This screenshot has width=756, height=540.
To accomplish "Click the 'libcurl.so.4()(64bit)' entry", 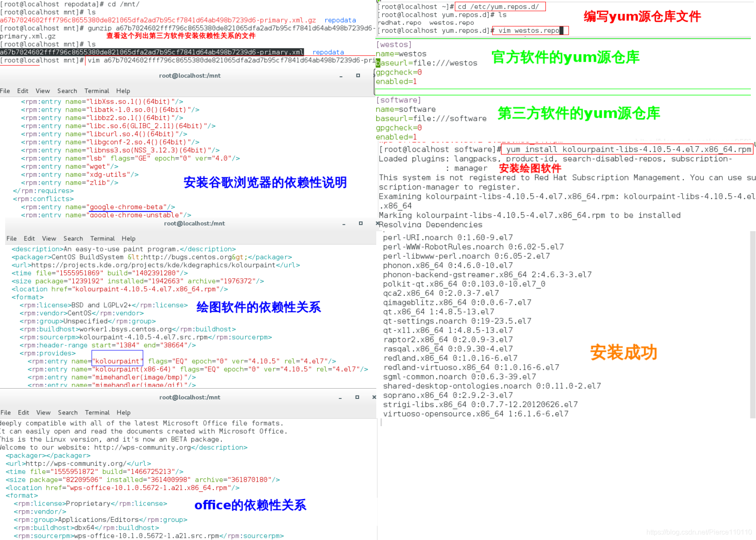I will [x=104, y=134].
